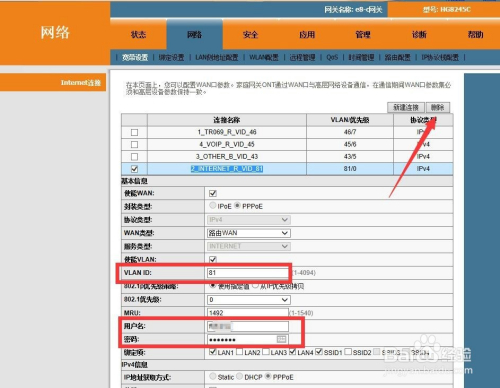This screenshot has width=500, height=388.
Task: Select the 4_VOIP_R_VID_45 connection name
Action: [227, 144]
